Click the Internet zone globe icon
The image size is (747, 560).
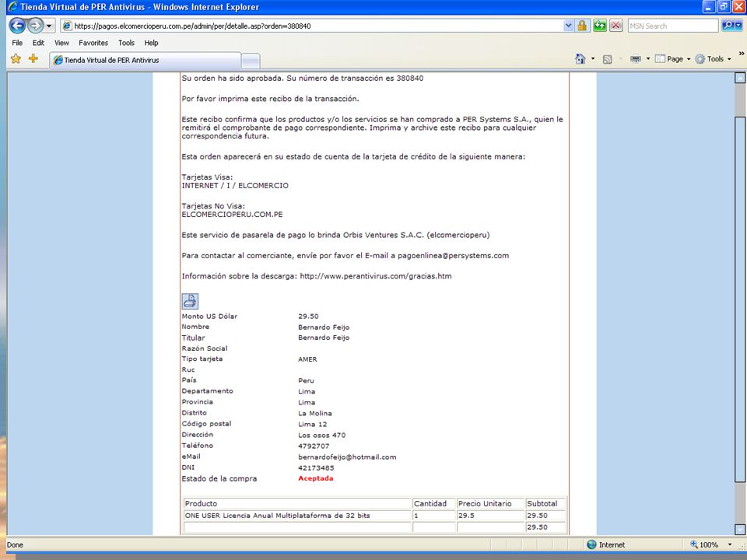coord(591,544)
